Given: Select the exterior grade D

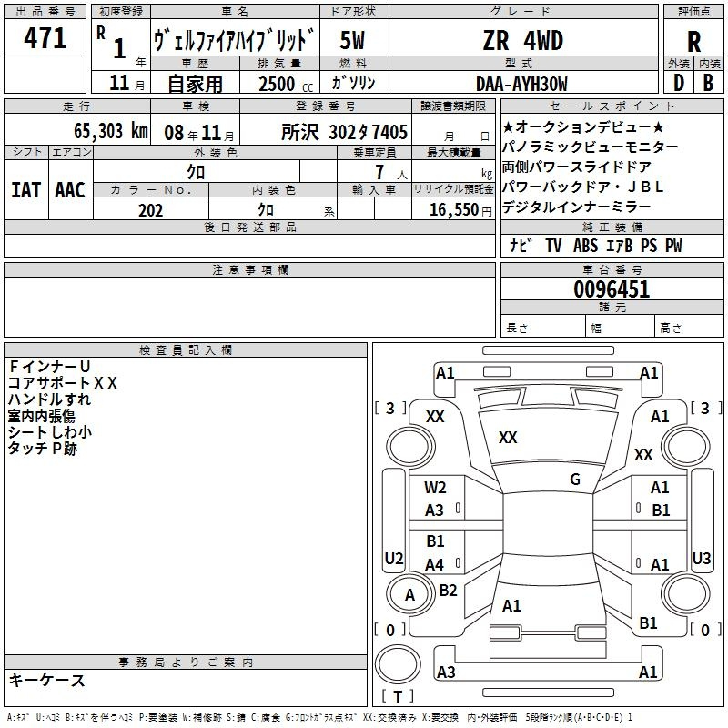Looking at the screenshot, I should (679, 83).
